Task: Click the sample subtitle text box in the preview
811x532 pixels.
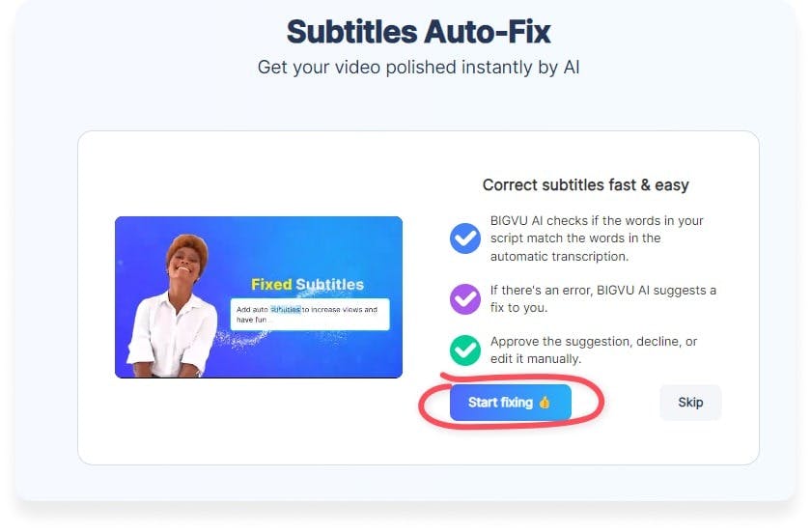Action: 310,314
